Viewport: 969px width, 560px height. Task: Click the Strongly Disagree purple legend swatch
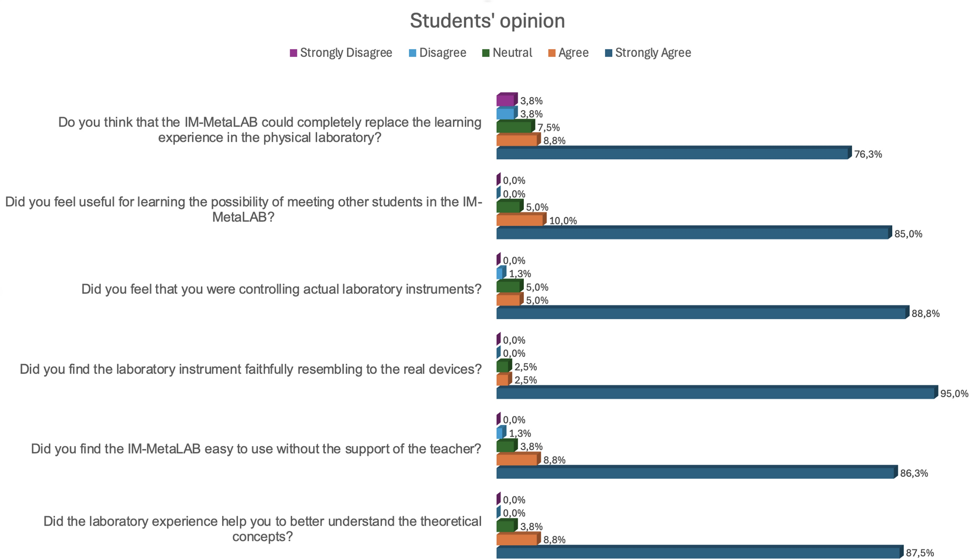coord(294,53)
